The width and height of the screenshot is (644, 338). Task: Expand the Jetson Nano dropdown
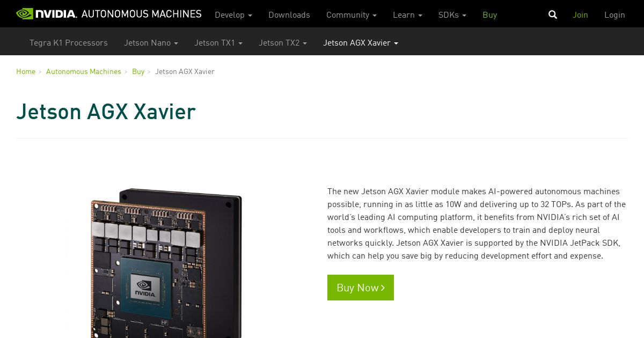point(151,42)
